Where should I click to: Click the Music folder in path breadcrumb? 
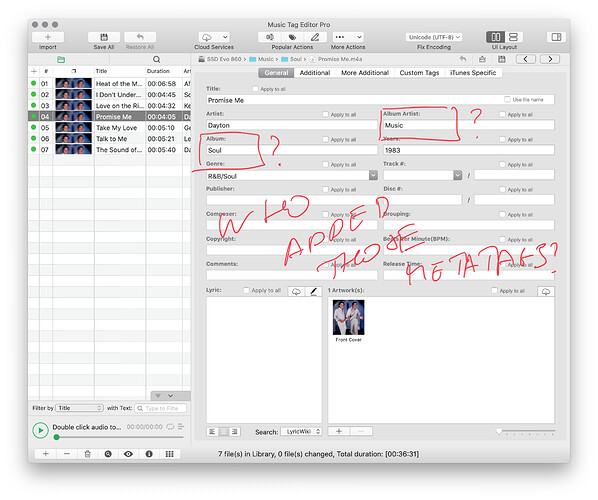tap(262, 59)
